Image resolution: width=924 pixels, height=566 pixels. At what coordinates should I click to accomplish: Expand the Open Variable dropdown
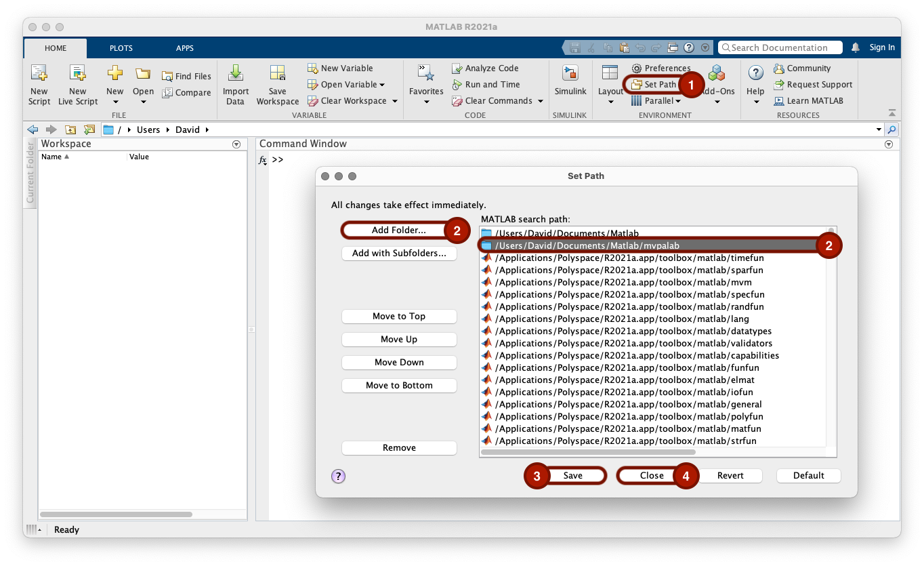point(382,85)
